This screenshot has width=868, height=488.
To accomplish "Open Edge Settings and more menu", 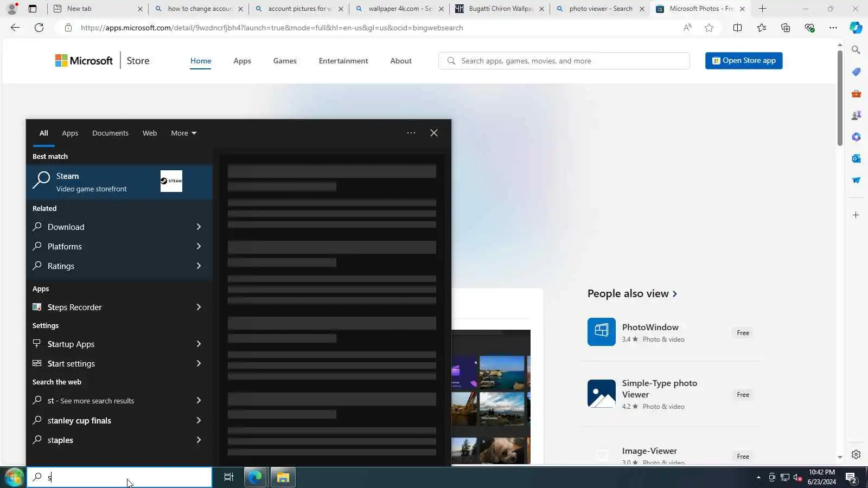I will click(833, 28).
